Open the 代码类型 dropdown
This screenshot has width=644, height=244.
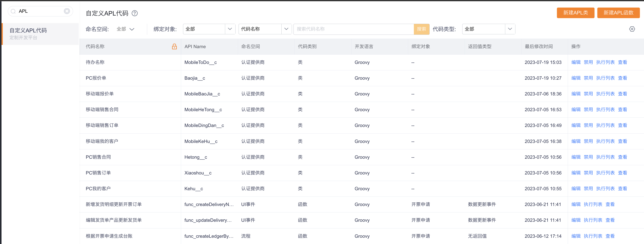coord(488,29)
